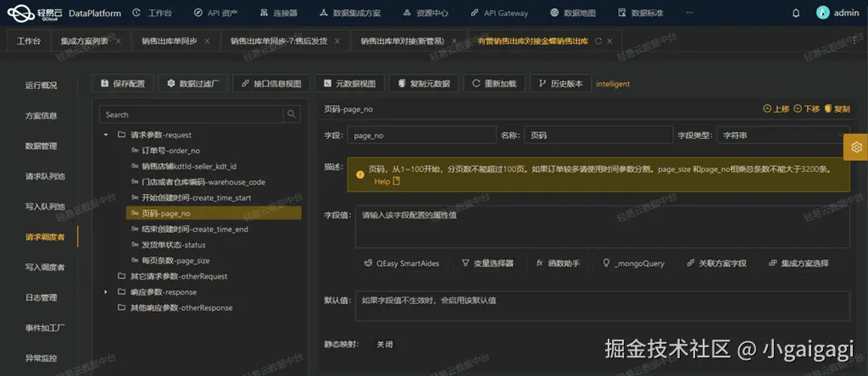
Task: Click 复制元数据 button
Action: [424, 84]
